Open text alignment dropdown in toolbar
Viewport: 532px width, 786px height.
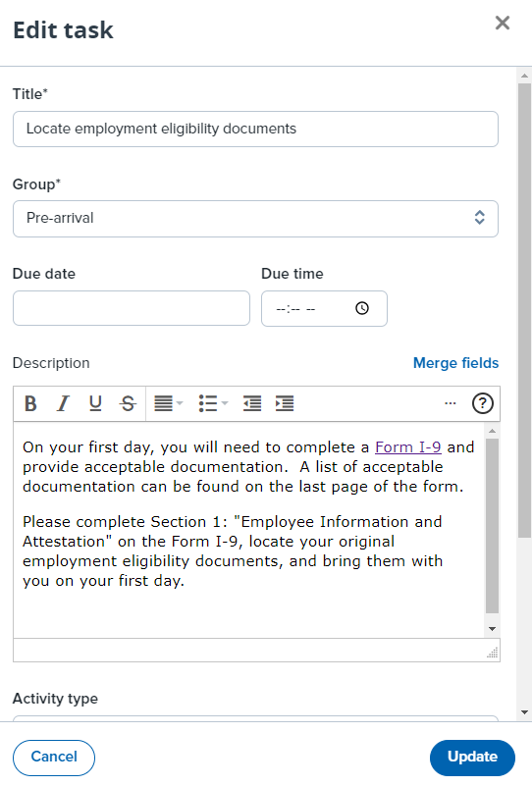tap(169, 403)
